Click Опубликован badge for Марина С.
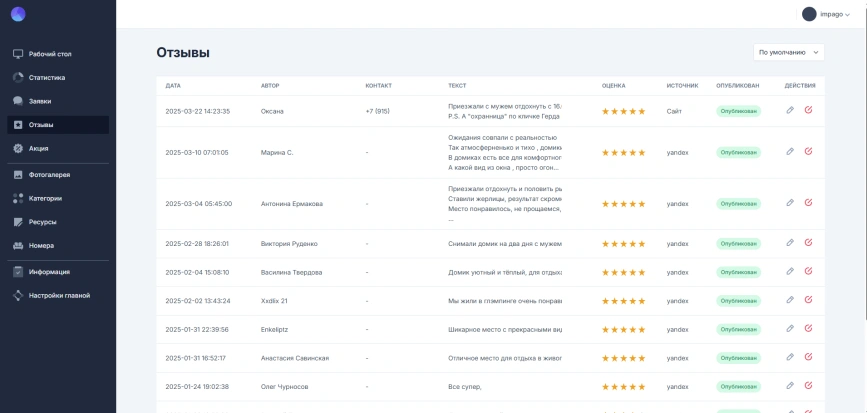The width and height of the screenshot is (867, 413). [x=738, y=152]
